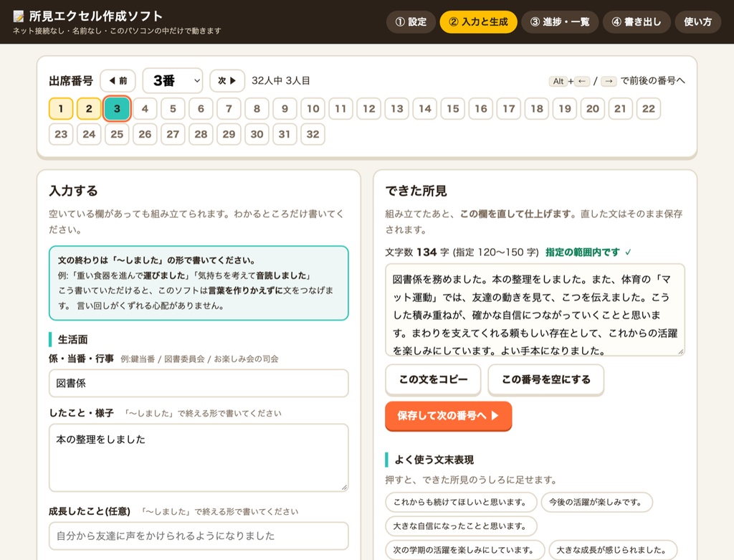
Task: Select attendance number 11
Action: point(340,108)
